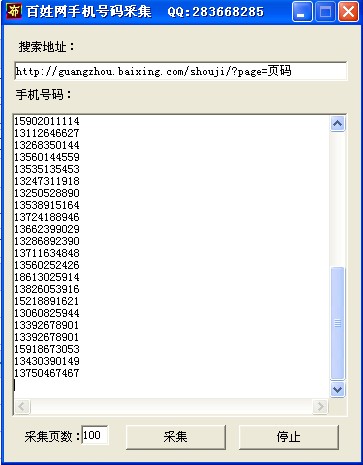This screenshot has width=363, height=465.
Task: Click phone number 15902011114
Action: click(47, 121)
